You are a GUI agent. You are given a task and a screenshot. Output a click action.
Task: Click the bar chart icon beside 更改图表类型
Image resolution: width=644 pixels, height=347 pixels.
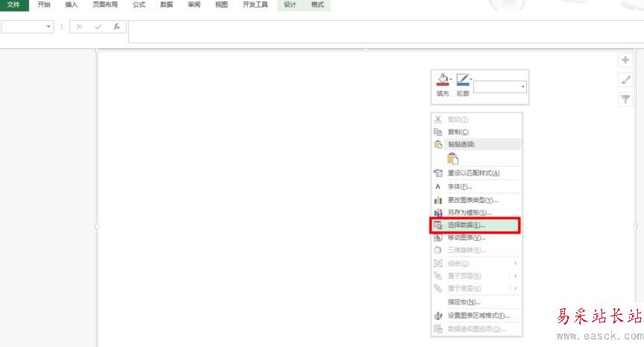pos(438,200)
